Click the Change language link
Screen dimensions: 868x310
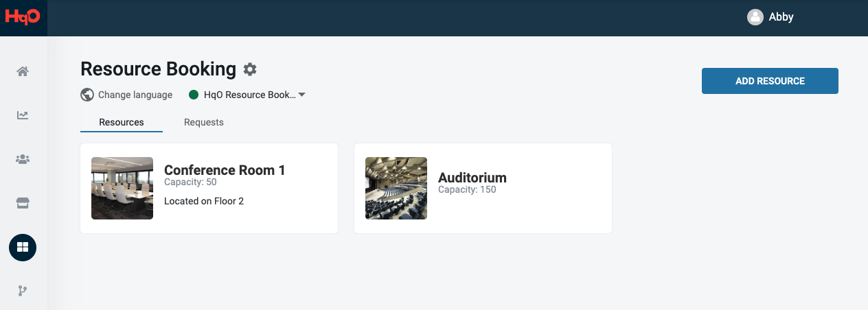click(135, 95)
